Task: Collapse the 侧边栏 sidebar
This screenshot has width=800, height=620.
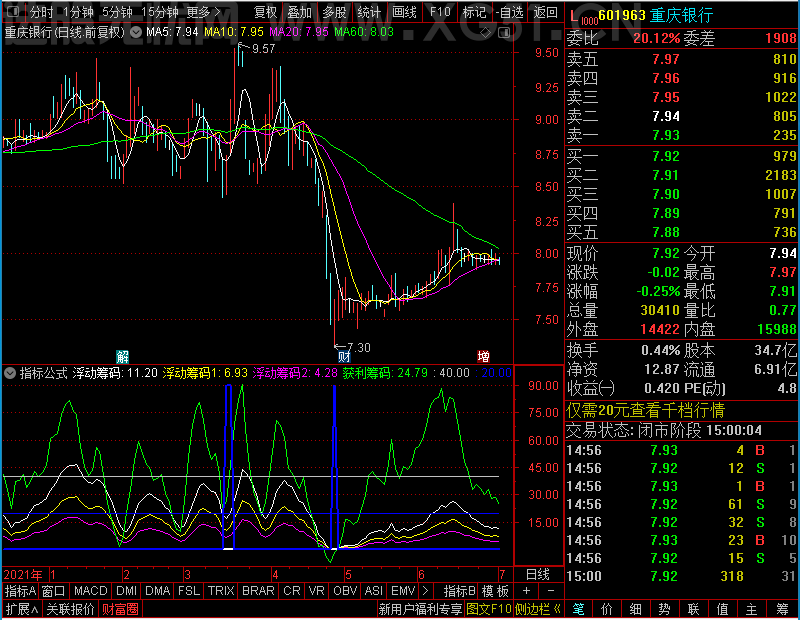Action: 538,609
